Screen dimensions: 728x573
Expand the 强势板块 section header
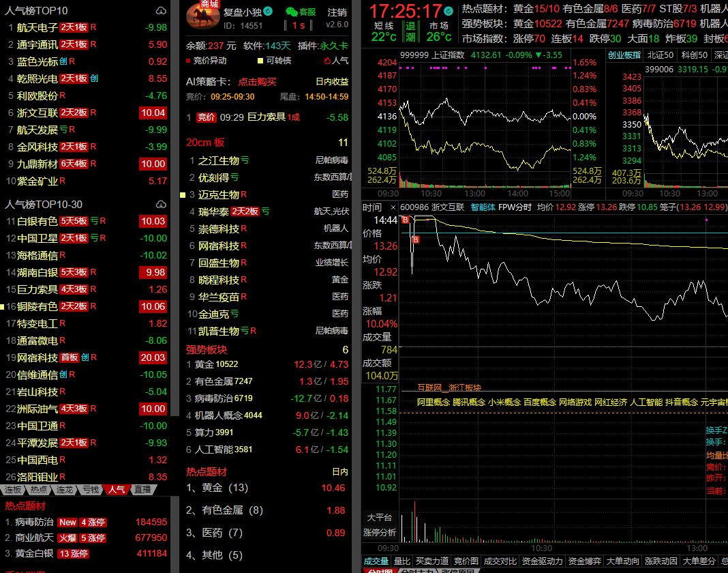click(x=207, y=349)
